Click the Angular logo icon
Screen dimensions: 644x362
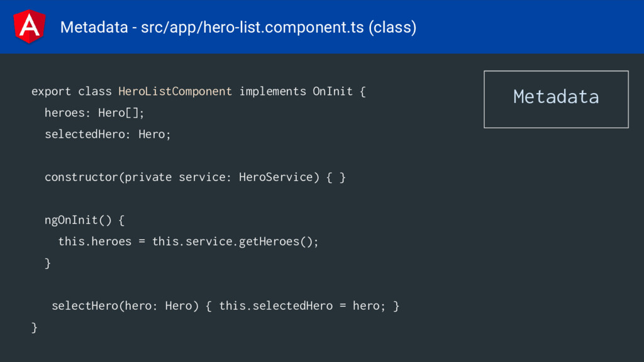29,26
